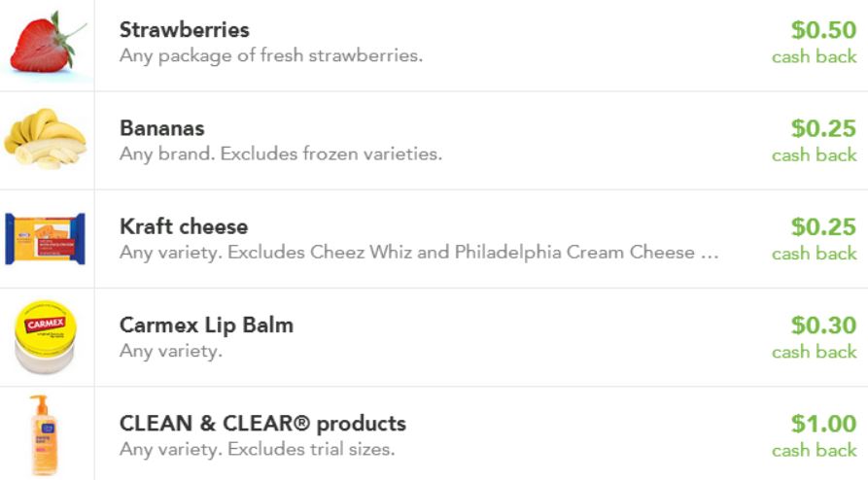Click the Carmex lip balm jar image
Image resolution: width=868 pixels, height=480 pixels.
coord(46,337)
